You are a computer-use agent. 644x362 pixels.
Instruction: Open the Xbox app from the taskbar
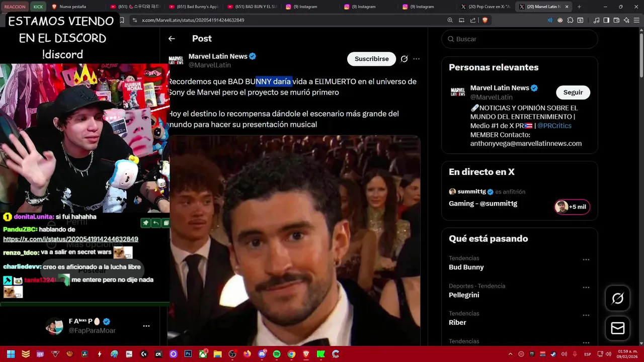click(x=203, y=354)
